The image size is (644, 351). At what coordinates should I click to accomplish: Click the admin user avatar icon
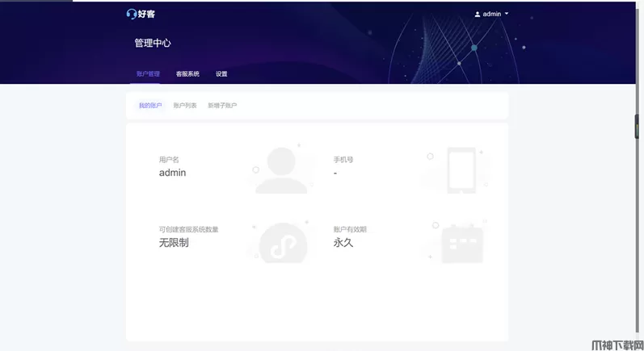click(x=478, y=14)
